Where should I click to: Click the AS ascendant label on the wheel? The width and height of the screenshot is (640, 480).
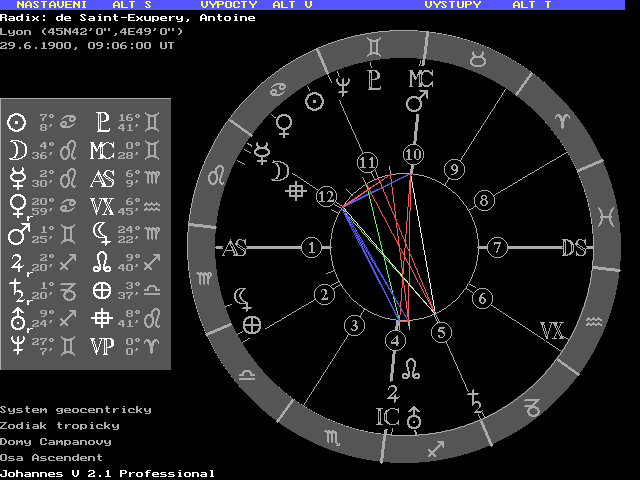tap(235, 248)
